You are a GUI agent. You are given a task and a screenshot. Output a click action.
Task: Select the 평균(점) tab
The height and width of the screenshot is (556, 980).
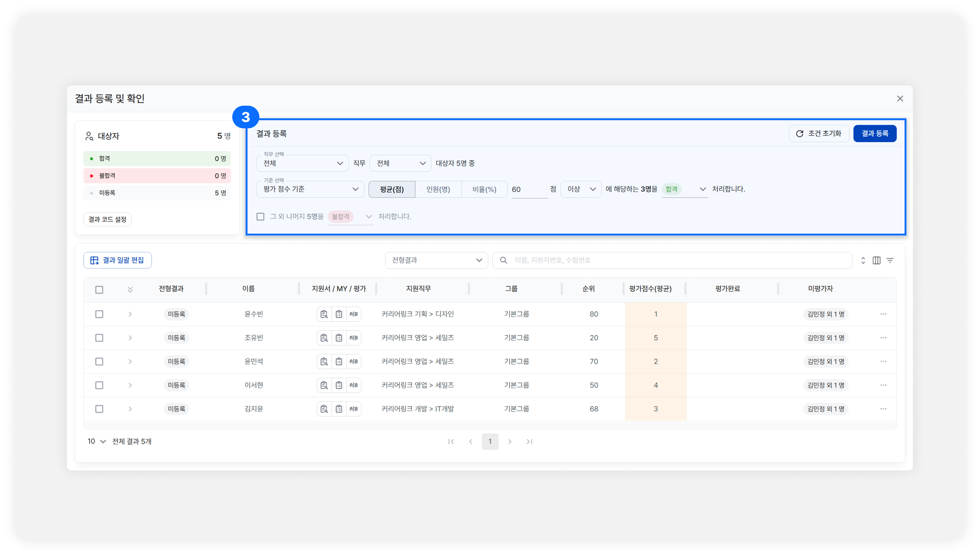click(392, 189)
